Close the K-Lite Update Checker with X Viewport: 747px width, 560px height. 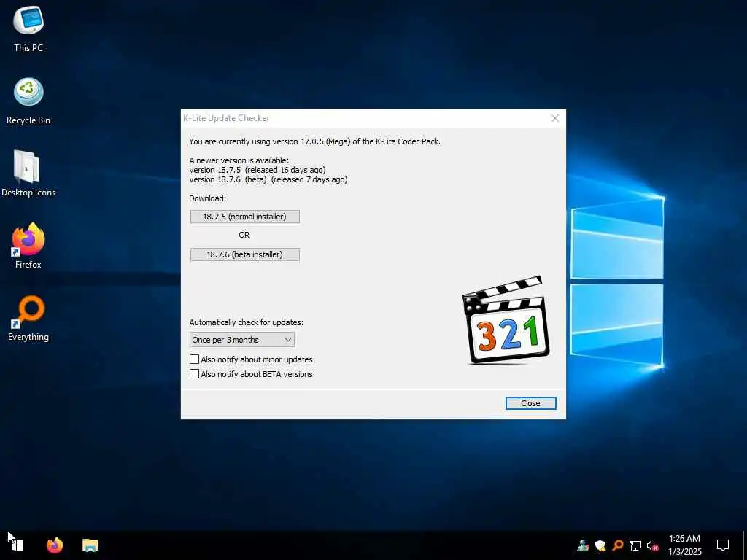point(555,118)
